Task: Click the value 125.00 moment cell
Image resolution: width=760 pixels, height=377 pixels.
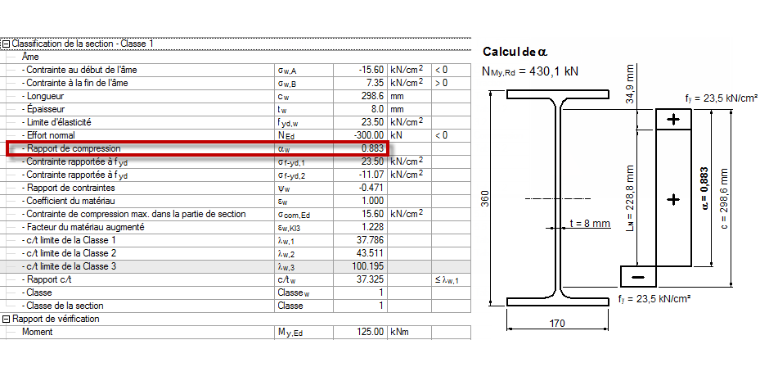Action: pyautogui.click(x=360, y=332)
